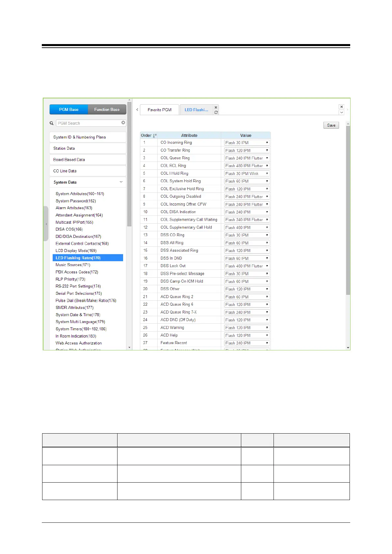Open RS-232 Port Settings(174)
The width and height of the screenshot is (392, 554).
click(78, 286)
